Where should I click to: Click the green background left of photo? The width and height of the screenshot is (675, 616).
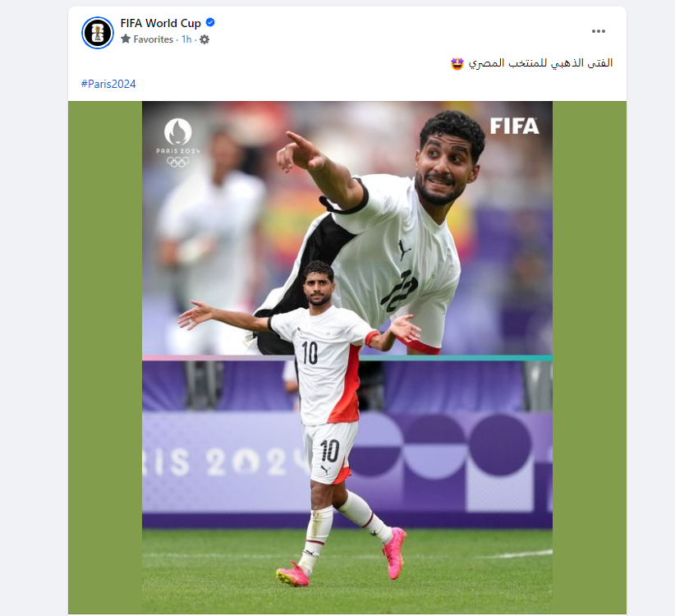coord(105,357)
